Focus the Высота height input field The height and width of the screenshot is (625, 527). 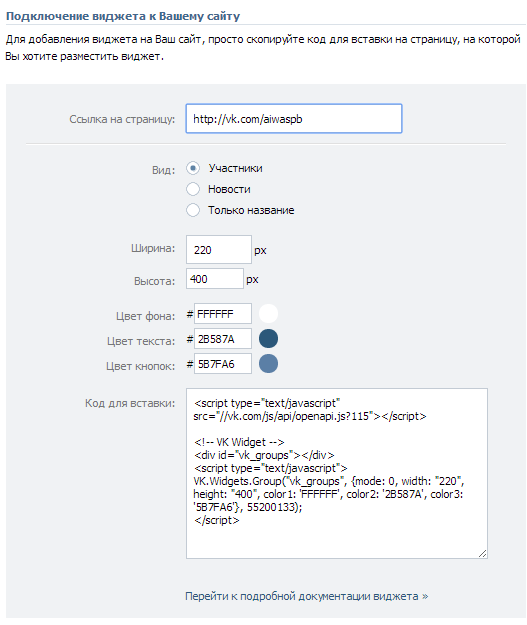tap(215, 279)
